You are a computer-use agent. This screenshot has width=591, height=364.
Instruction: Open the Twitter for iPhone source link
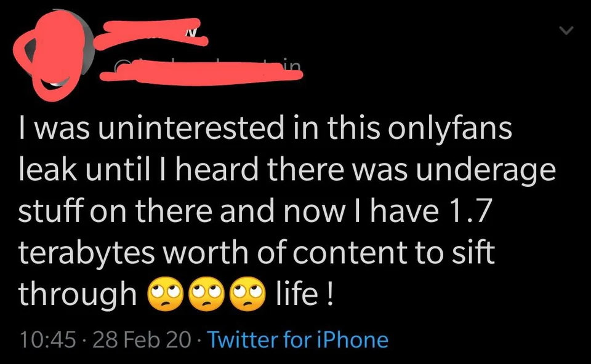299,339
